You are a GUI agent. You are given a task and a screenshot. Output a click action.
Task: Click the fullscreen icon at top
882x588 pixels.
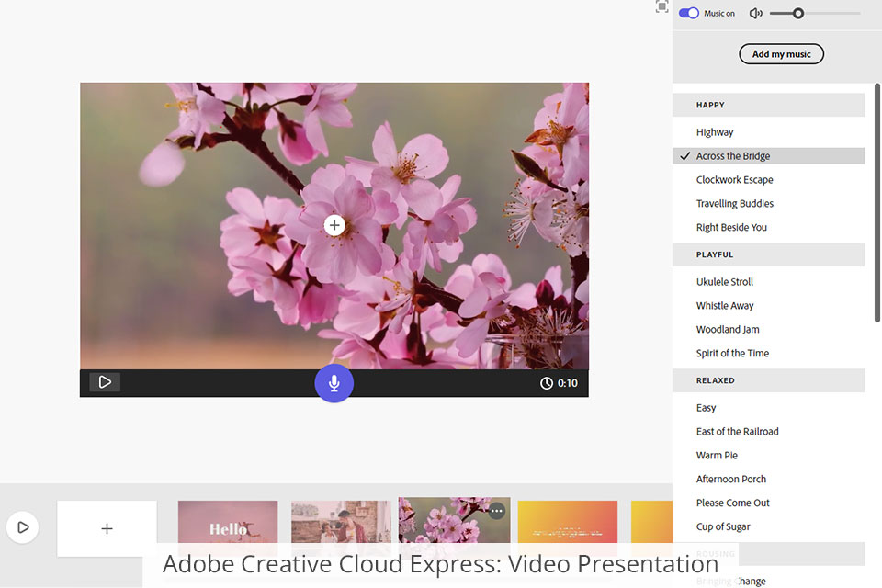tap(661, 7)
